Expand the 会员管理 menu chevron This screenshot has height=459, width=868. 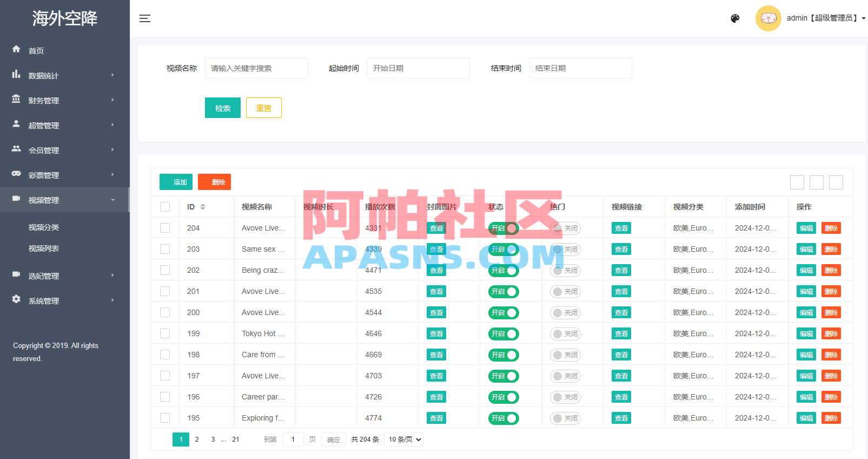112,150
